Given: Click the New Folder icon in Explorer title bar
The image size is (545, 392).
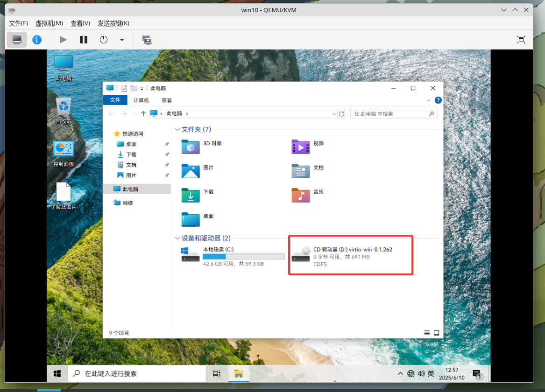Looking at the screenshot, I should 134,88.
